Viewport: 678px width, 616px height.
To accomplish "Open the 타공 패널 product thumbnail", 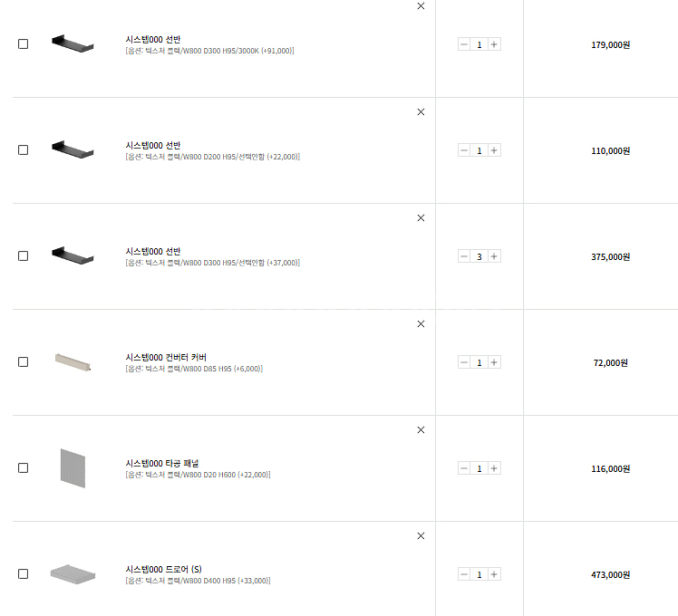I will [73, 468].
